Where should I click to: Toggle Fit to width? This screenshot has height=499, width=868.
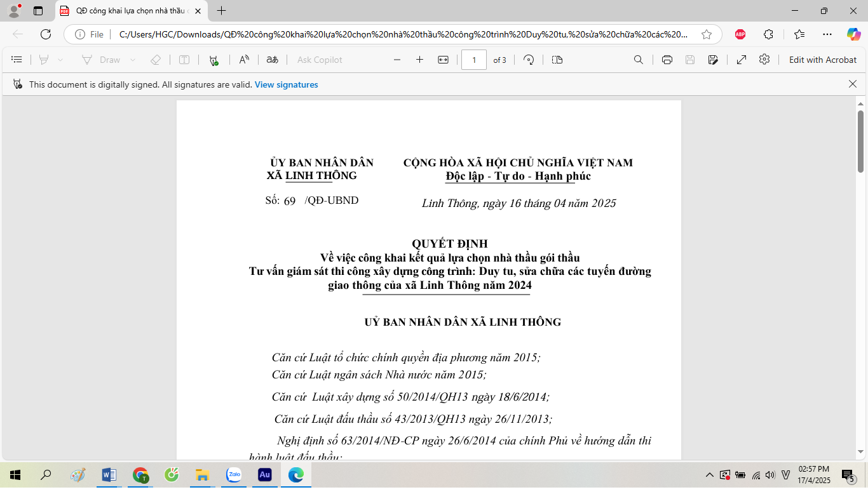pos(444,60)
